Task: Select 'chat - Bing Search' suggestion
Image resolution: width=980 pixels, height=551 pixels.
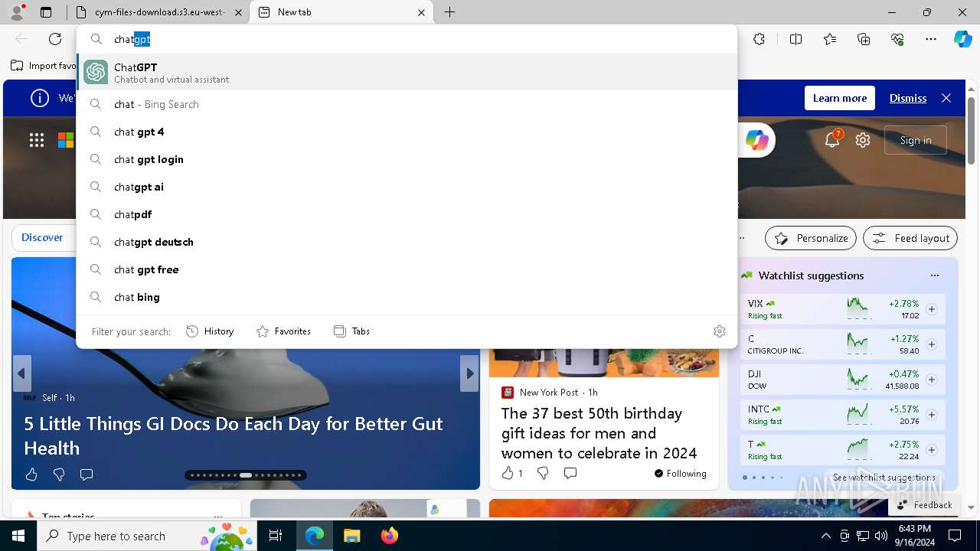Action: tap(407, 104)
